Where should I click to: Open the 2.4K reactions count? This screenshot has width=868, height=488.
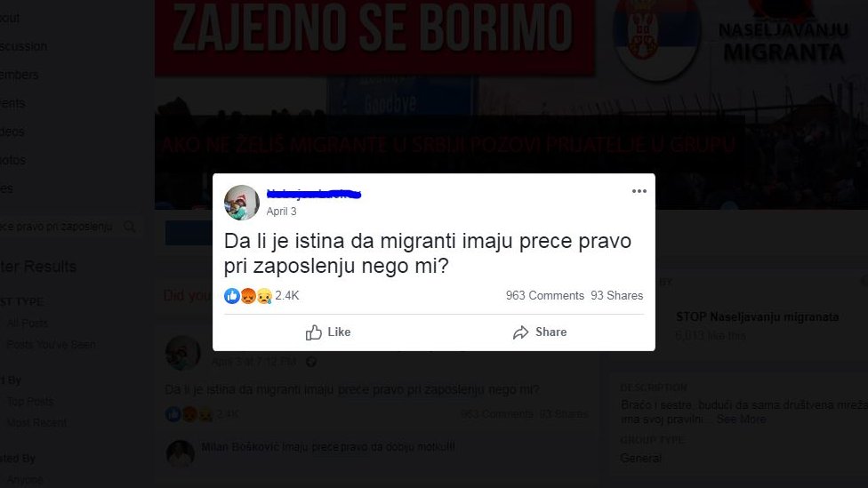pos(286,295)
